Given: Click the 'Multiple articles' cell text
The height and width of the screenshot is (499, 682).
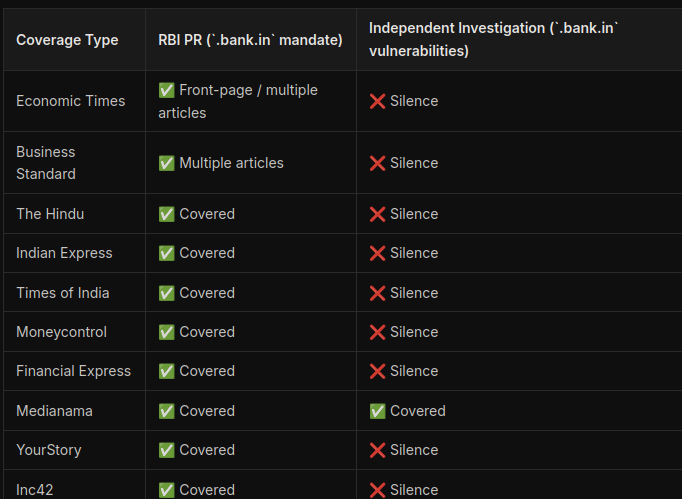Looking at the screenshot, I should (x=231, y=163).
